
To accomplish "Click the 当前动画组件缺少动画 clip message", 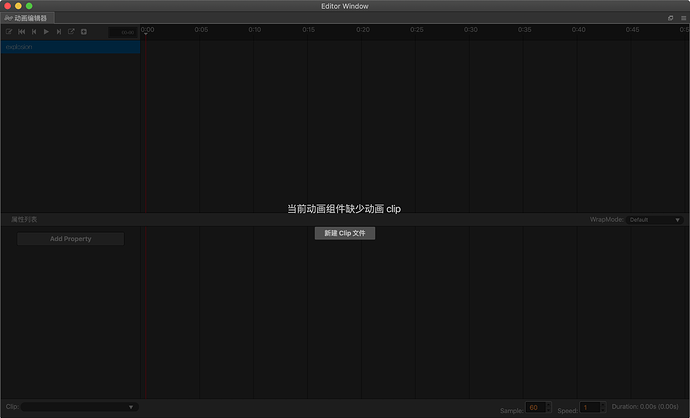I will point(344,209).
